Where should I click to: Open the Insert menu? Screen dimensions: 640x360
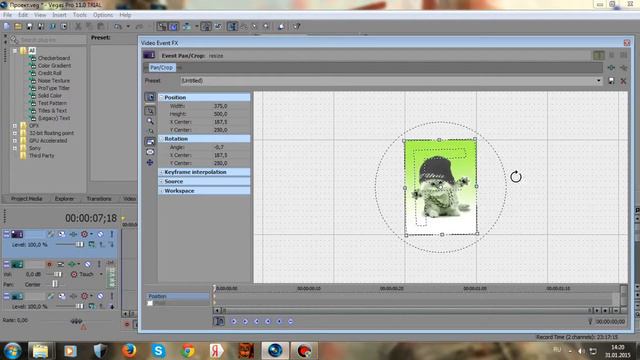(59, 15)
